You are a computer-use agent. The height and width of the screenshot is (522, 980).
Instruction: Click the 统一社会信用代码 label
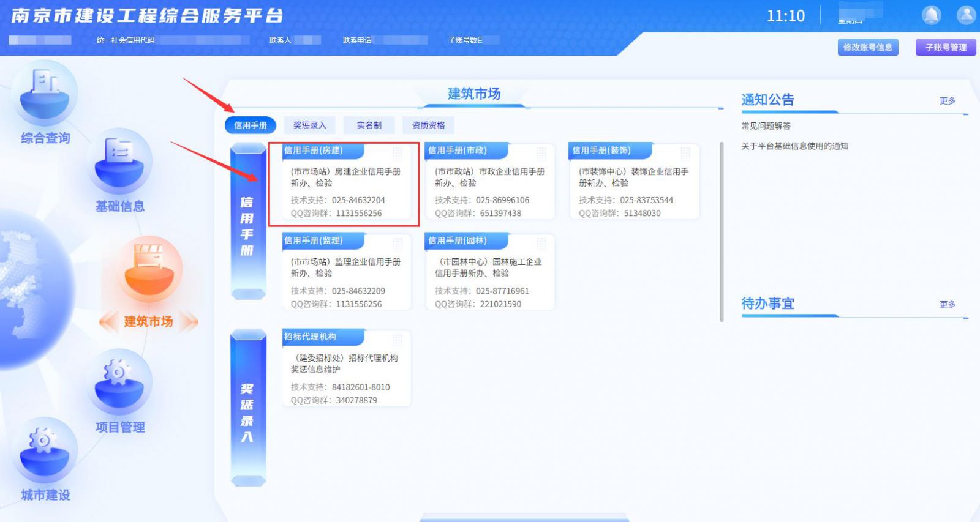[126, 40]
